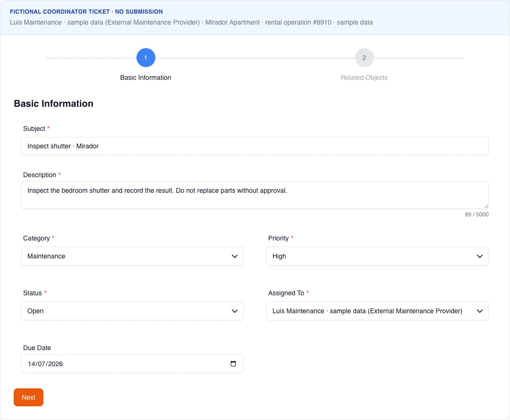Image resolution: width=510 pixels, height=420 pixels.
Task: Click the Due Date field value 14/07/2026
Action: [45, 364]
